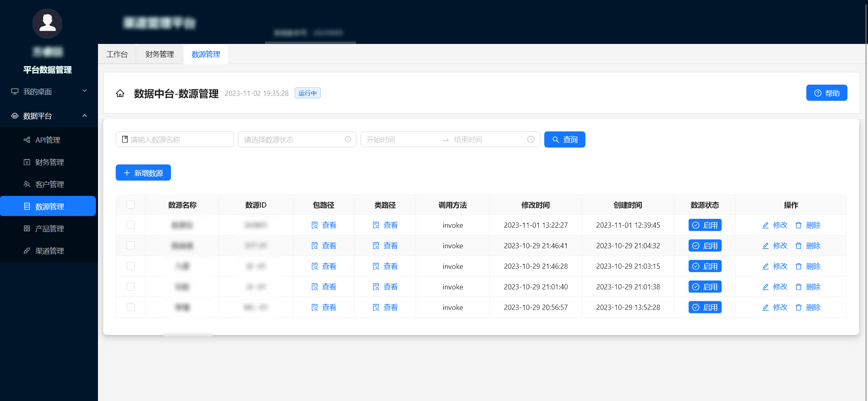The image size is (868, 401).
Task: Click 修改 for row created 2023-10-29 21:03:15
Action: [x=775, y=266]
